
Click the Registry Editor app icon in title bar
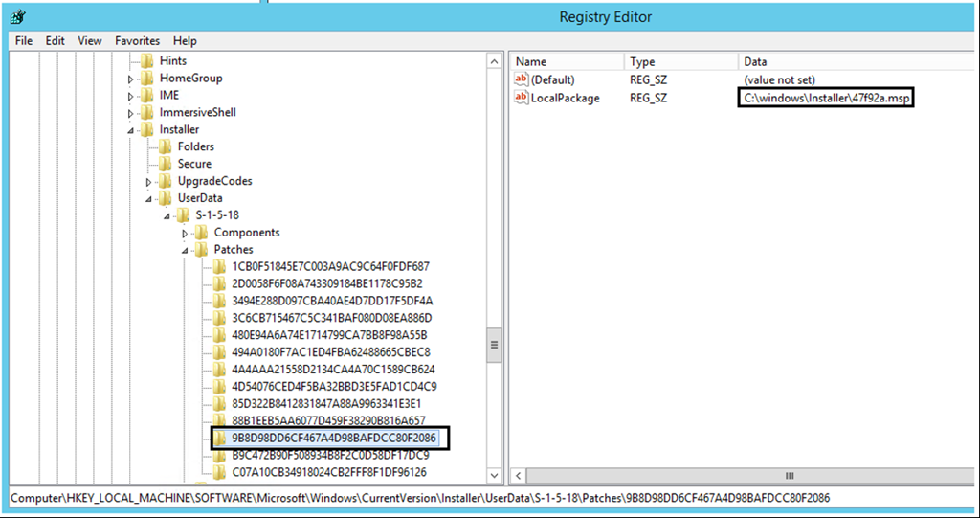coord(16,16)
